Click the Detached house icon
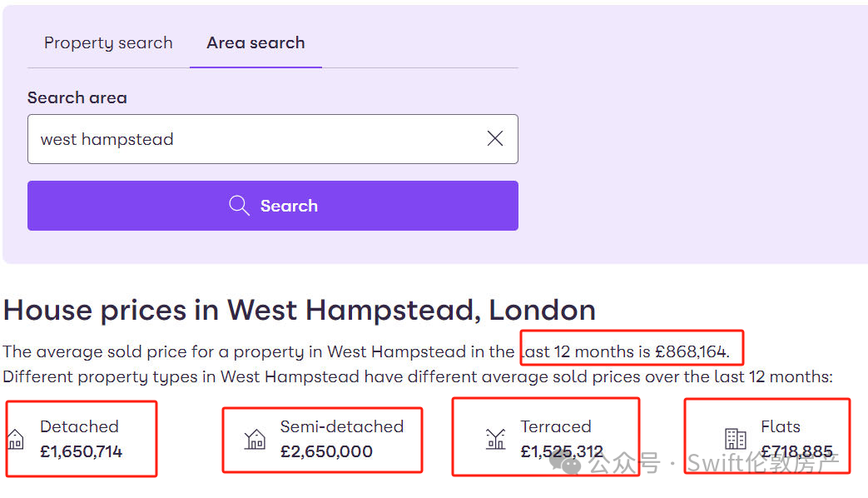The image size is (868, 498). [x=16, y=439]
